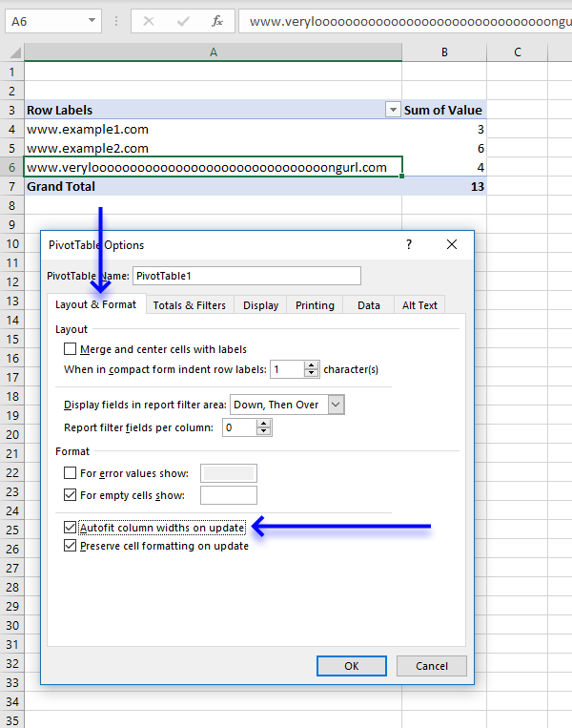Screen dimensions: 572x728
Task: Close the PivotTable Options dialog
Action: [451, 244]
